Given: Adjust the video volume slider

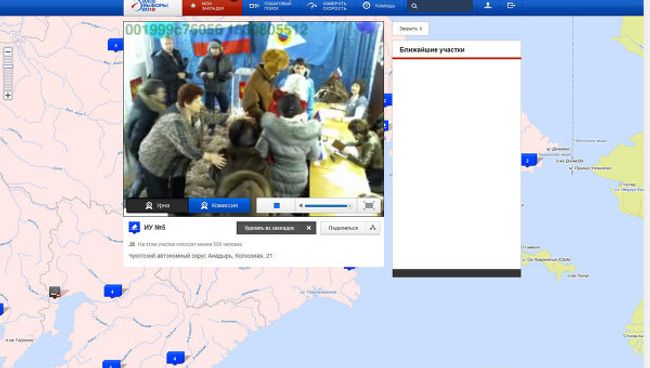Looking at the screenshot, I should [x=326, y=206].
